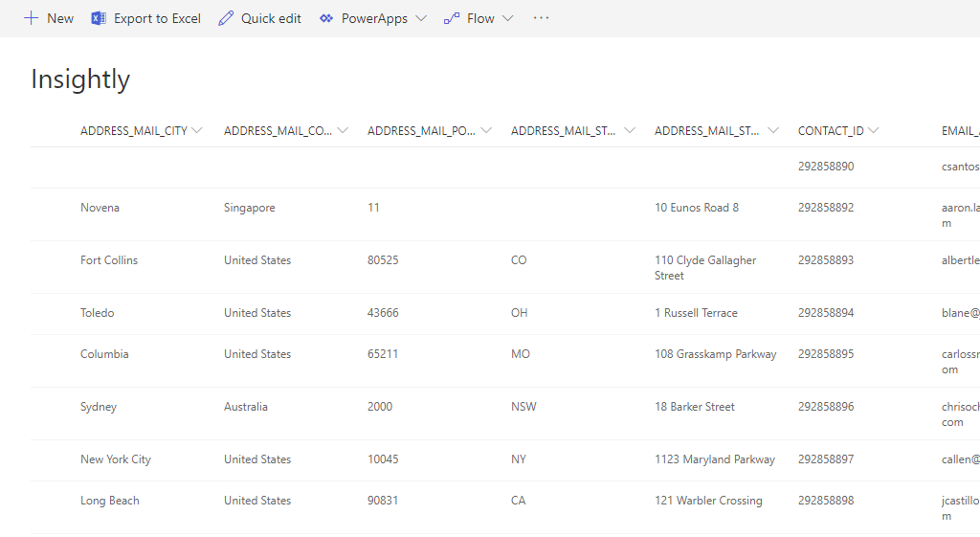This screenshot has height=537, width=980.
Task: Click the Quick edit button text
Action: click(x=271, y=18)
